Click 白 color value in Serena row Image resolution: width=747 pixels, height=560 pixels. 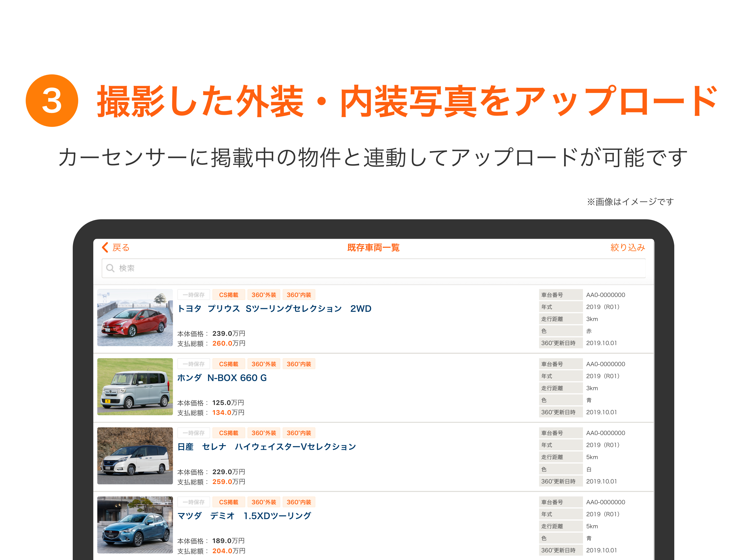click(589, 469)
